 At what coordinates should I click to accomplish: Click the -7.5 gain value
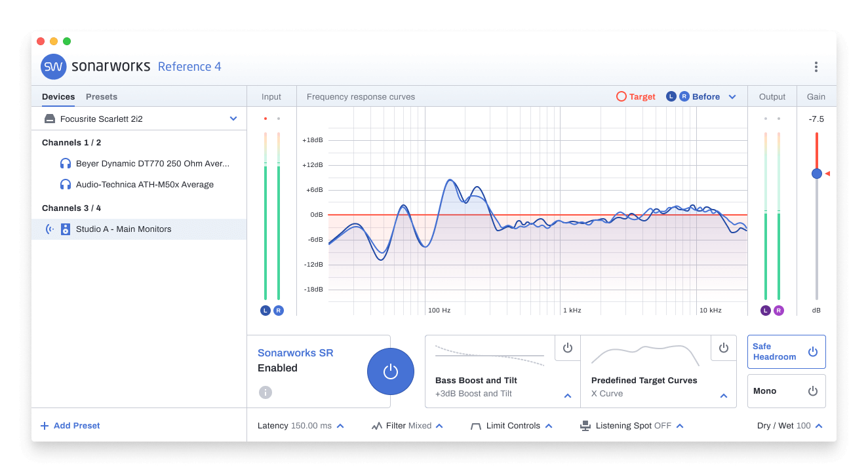(x=816, y=119)
